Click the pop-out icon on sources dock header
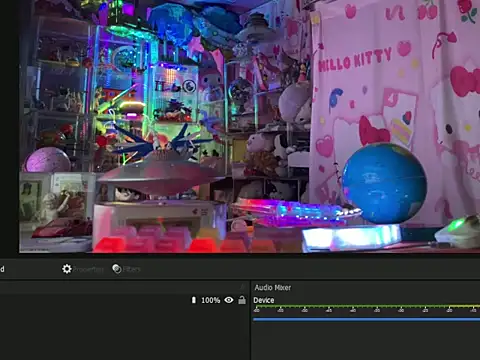 pyautogui.click(x=243, y=287)
